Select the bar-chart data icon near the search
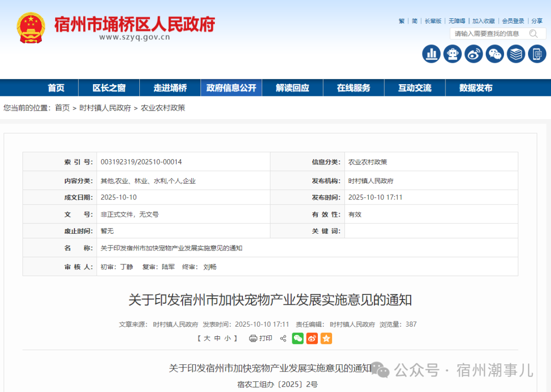This screenshot has height=392, width=551. click(431, 54)
